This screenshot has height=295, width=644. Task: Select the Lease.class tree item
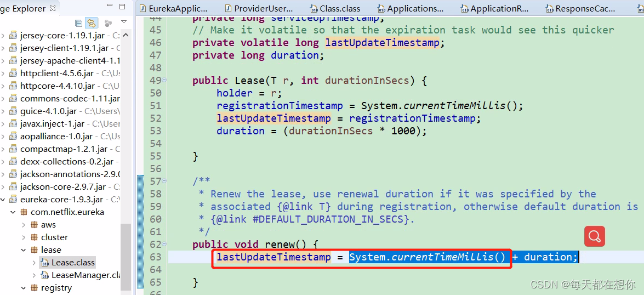coord(68,263)
